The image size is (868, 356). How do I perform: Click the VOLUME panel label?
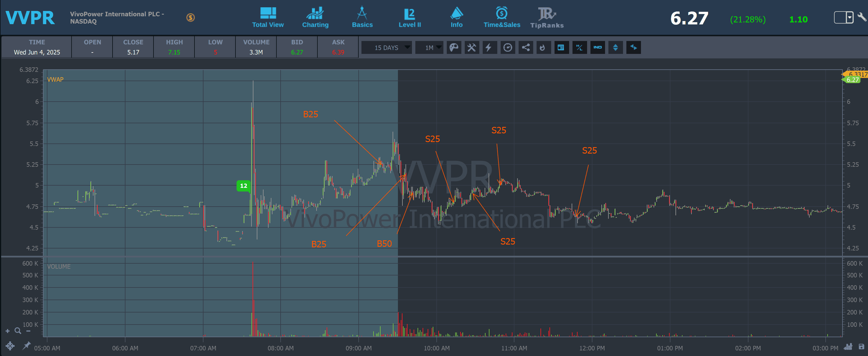coord(59,267)
